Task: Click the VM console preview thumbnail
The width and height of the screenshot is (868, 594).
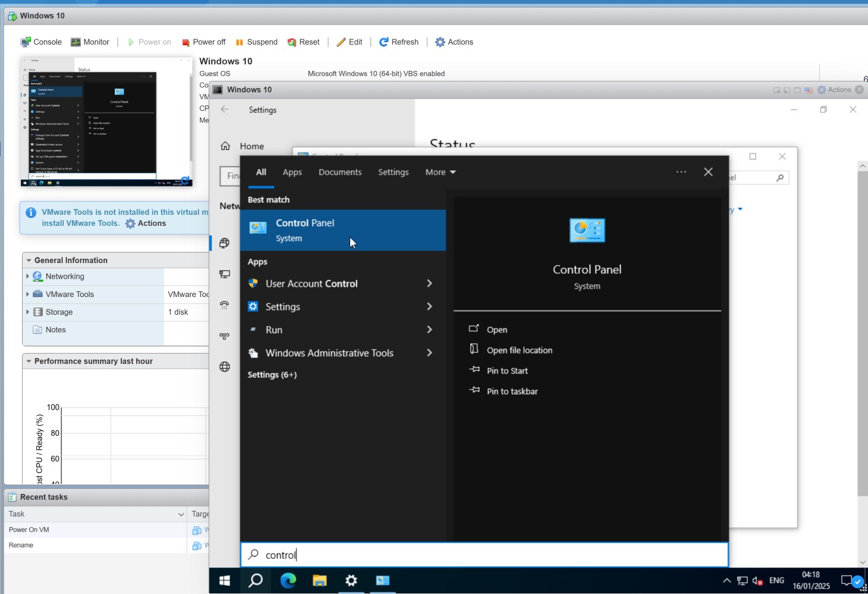Action: point(107,122)
